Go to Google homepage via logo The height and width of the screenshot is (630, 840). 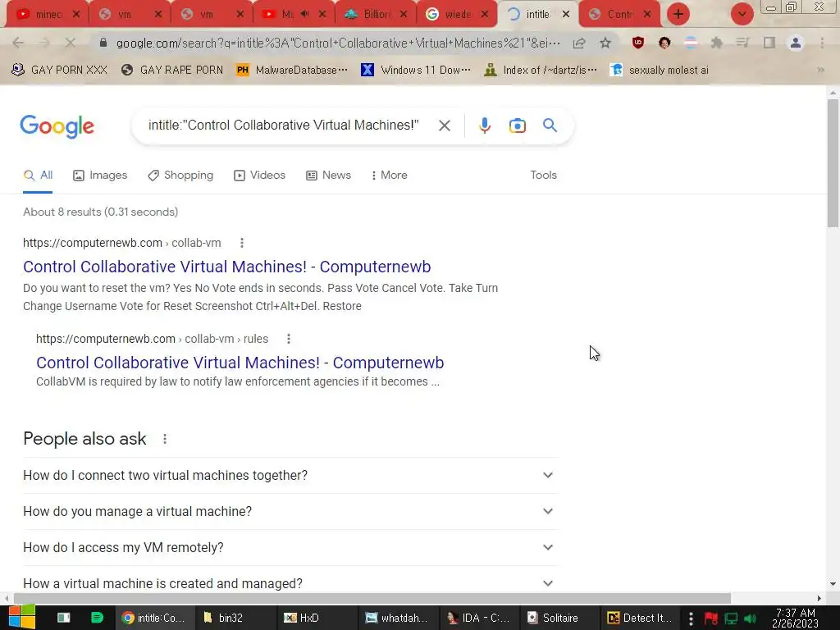(x=57, y=126)
